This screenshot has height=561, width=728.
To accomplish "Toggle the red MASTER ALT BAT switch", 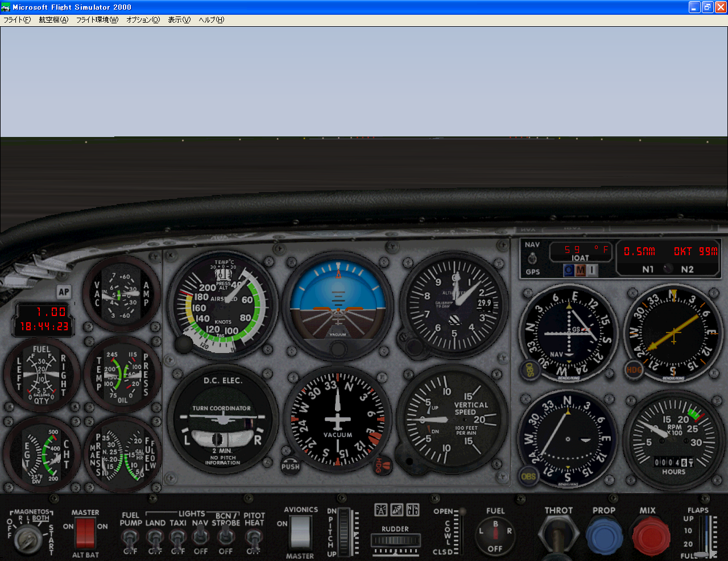I will [85, 533].
